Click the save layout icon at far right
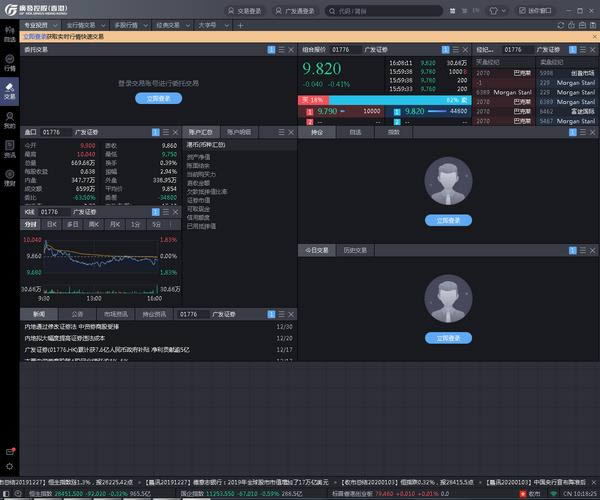The height and width of the screenshot is (500, 600). tap(593, 25)
